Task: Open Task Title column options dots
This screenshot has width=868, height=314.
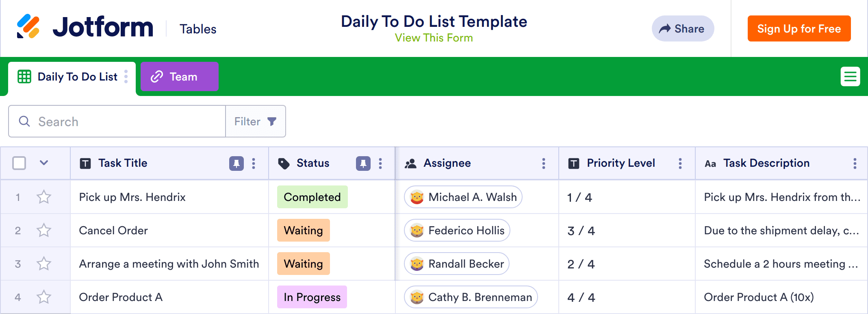Action: pos(254,164)
